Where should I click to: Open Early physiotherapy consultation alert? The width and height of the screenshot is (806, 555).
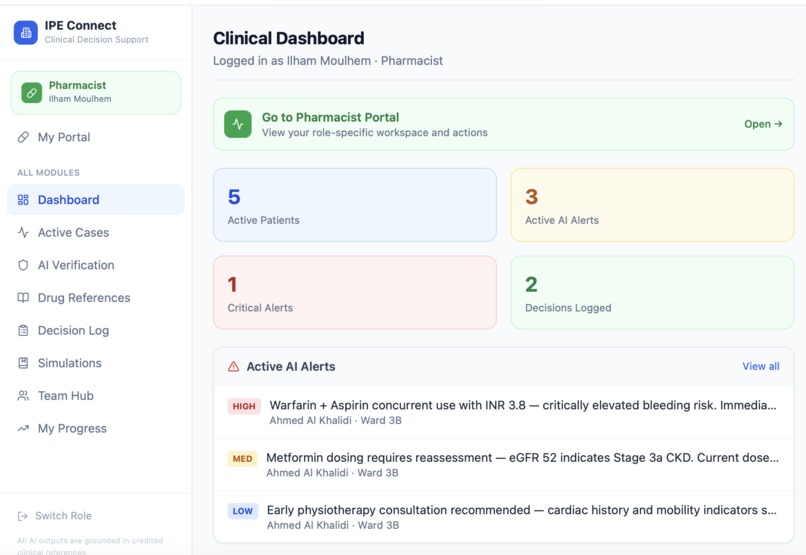pos(503,517)
